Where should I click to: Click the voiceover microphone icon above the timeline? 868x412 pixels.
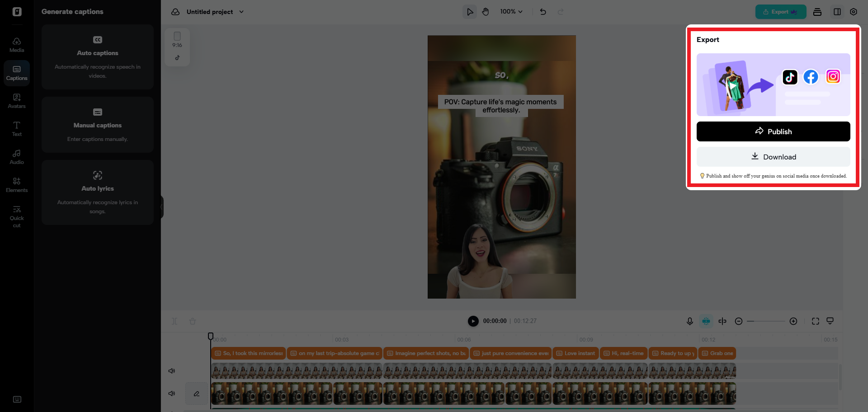(689, 321)
